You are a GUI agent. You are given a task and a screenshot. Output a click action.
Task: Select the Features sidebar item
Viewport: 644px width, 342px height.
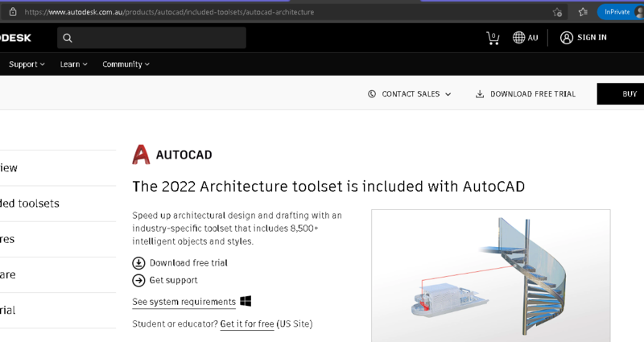click(7, 239)
